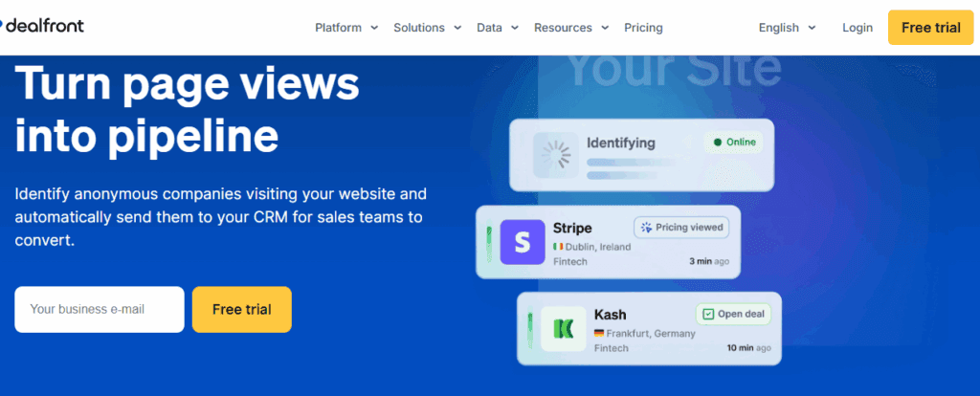Click the Kash company name
Viewport: 980px width, 396px height.
610,314
